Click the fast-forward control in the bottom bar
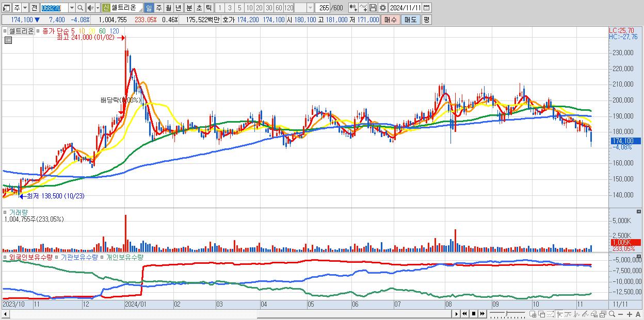This screenshot has height=320, width=644. (x=482, y=314)
